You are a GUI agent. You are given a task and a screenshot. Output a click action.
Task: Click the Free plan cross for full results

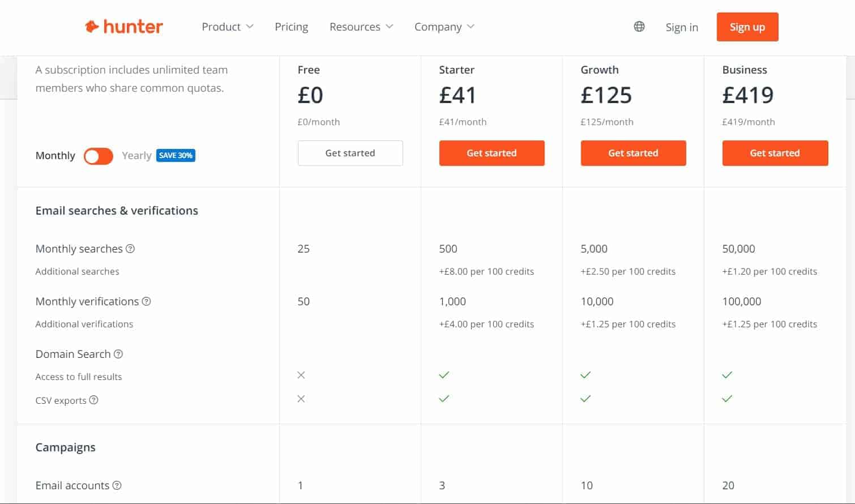[x=301, y=375]
